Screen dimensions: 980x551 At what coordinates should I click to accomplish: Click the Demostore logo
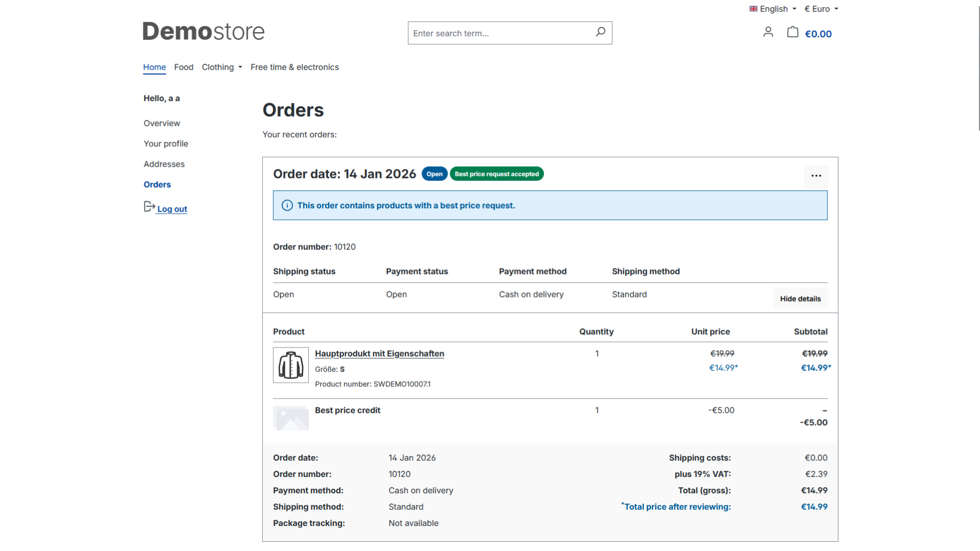204,32
